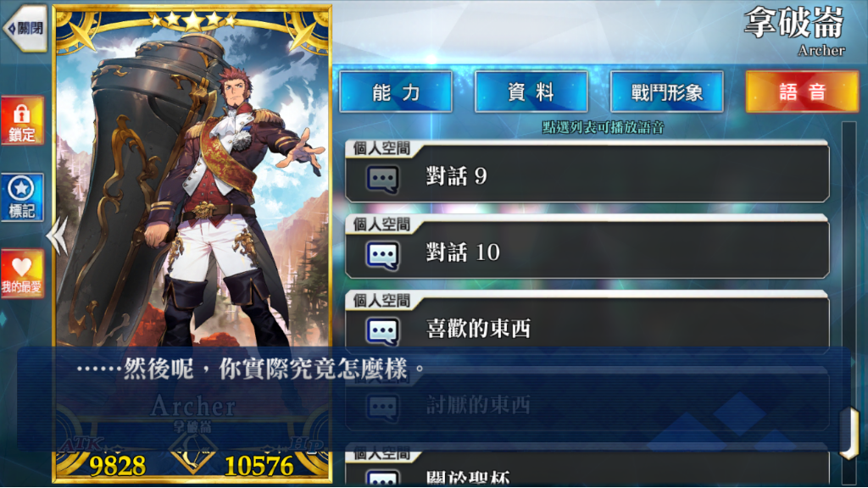Click speech bubble icon beside 喜歡的東西
This screenshot has height=488, width=868.
tap(382, 332)
